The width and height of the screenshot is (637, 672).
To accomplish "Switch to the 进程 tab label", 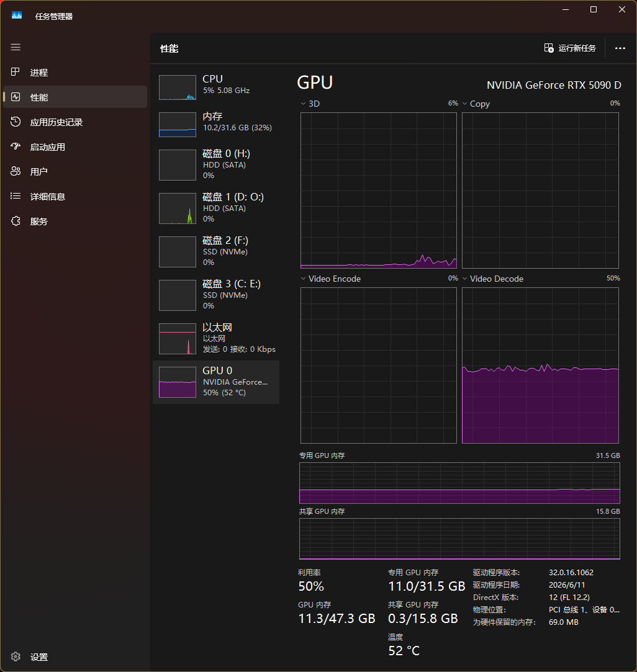I will click(39, 73).
